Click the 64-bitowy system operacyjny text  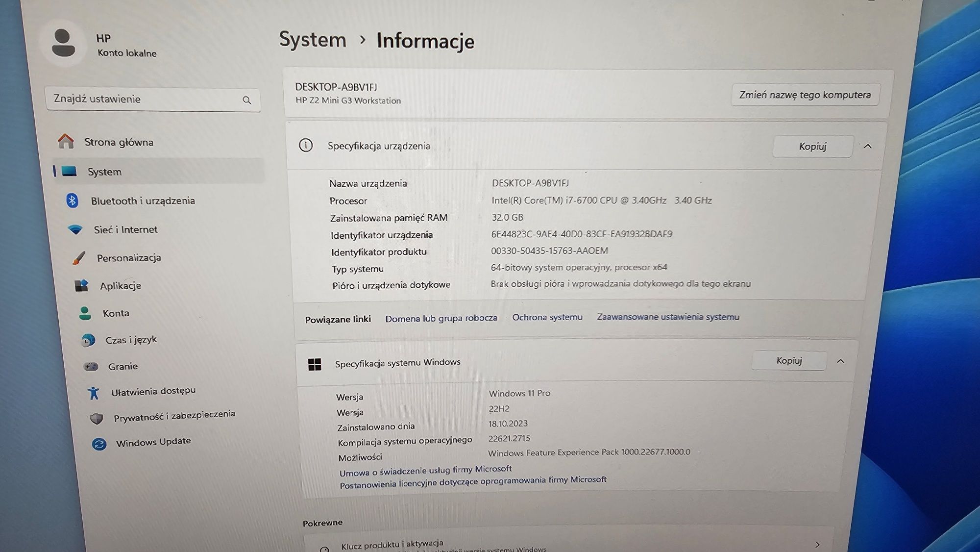(579, 267)
